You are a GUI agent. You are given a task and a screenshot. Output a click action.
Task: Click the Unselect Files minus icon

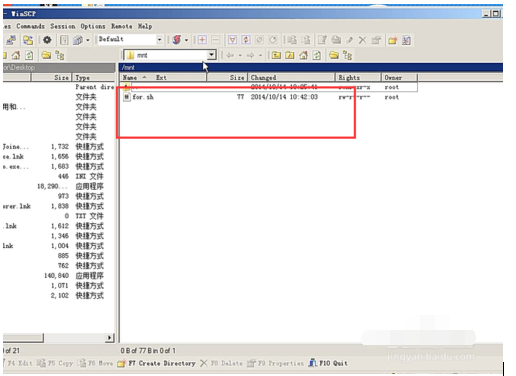[x=216, y=40]
